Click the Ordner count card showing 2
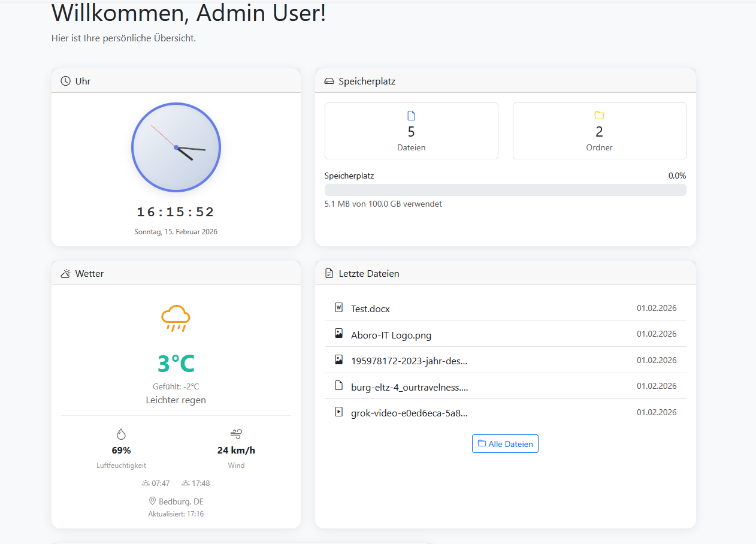Viewport: 756px width, 544px height. pyautogui.click(x=599, y=131)
